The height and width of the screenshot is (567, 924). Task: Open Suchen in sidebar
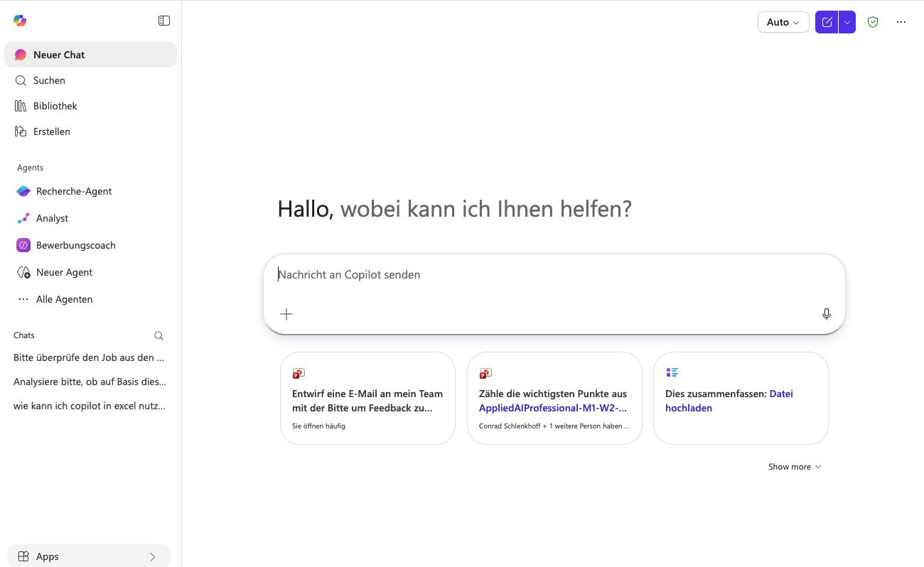pos(90,80)
